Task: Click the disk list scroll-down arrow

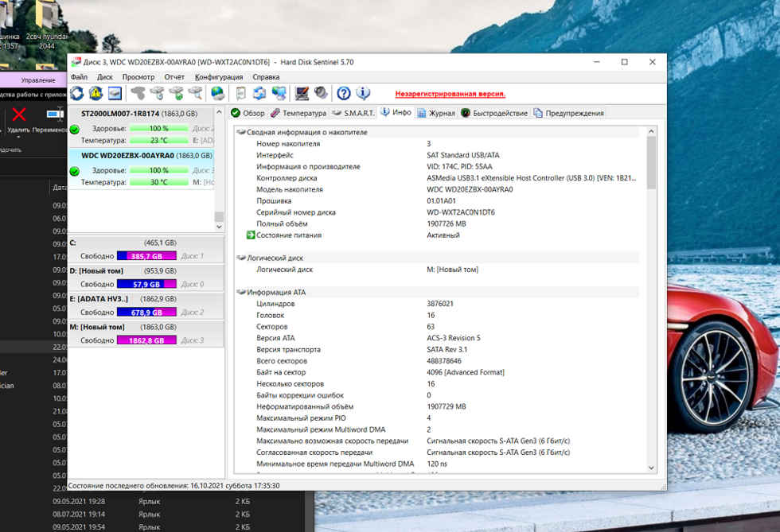Action: click(219, 227)
